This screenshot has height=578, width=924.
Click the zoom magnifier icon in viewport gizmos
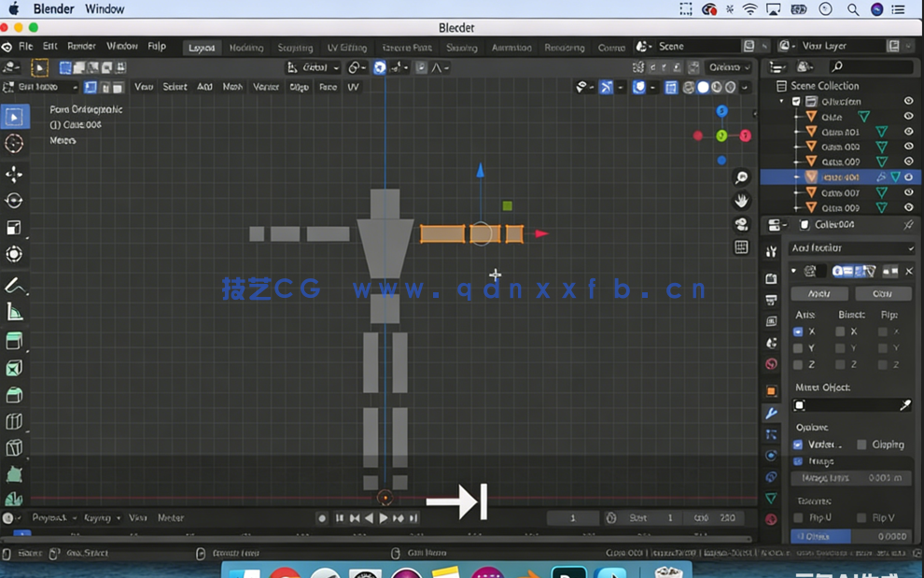pyautogui.click(x=741, y=176)
